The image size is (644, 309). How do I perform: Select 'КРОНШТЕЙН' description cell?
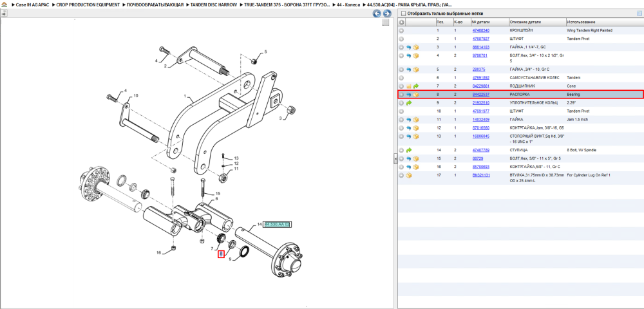[521, 30]
